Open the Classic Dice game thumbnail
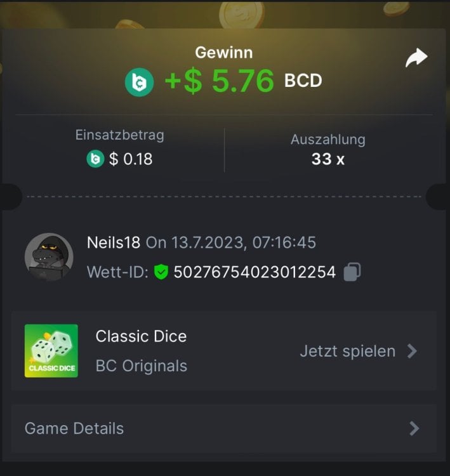 (x=51, y=351)
